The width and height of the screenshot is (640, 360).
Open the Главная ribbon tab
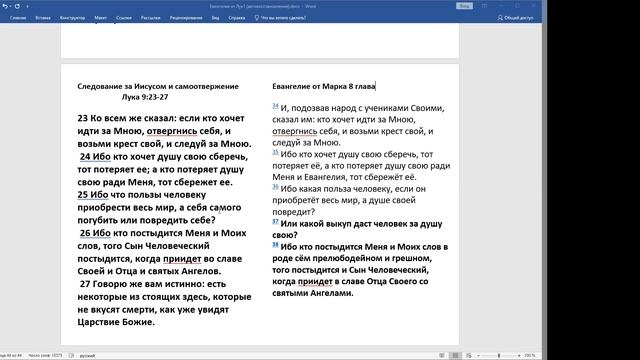coord(18,18)
